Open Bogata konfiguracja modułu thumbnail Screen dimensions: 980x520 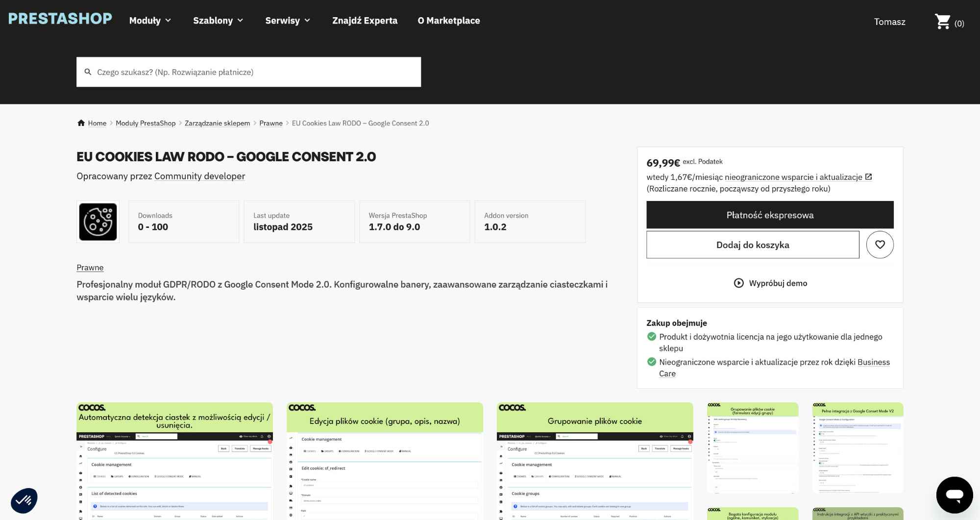(753, 514)
